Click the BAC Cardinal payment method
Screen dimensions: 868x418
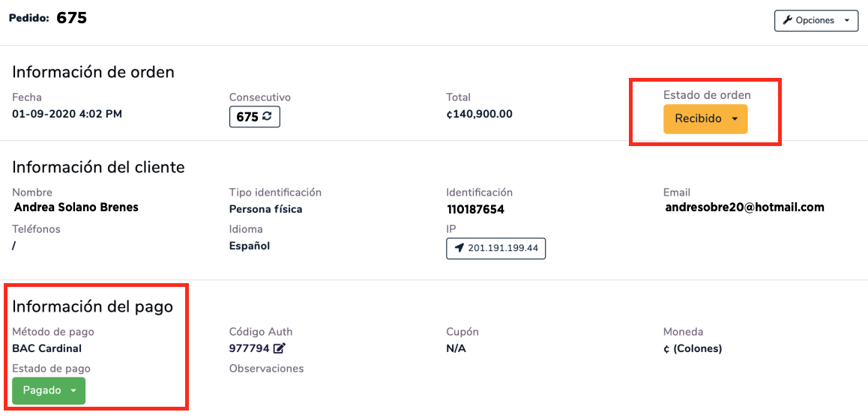click(47, 348)
